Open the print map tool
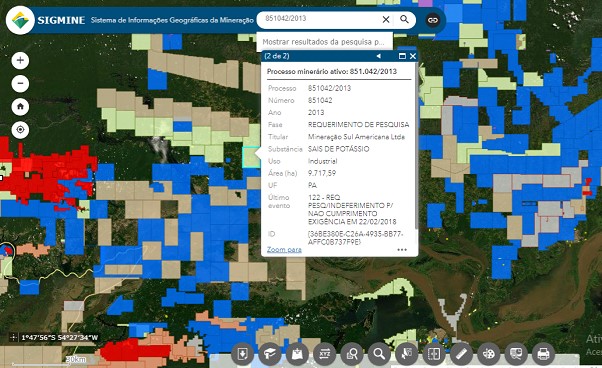The height and width of the screenshot is (368, 602). click(x=543, y=353)
